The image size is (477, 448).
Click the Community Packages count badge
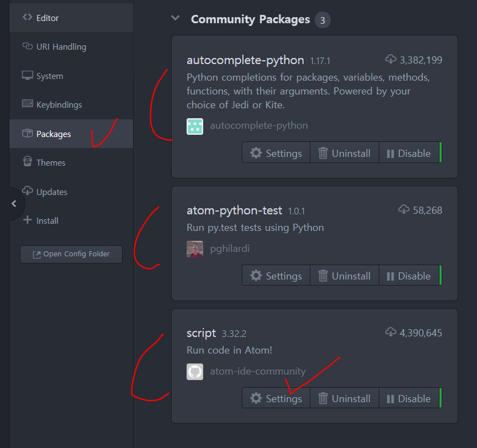click(x=322, y=20)
